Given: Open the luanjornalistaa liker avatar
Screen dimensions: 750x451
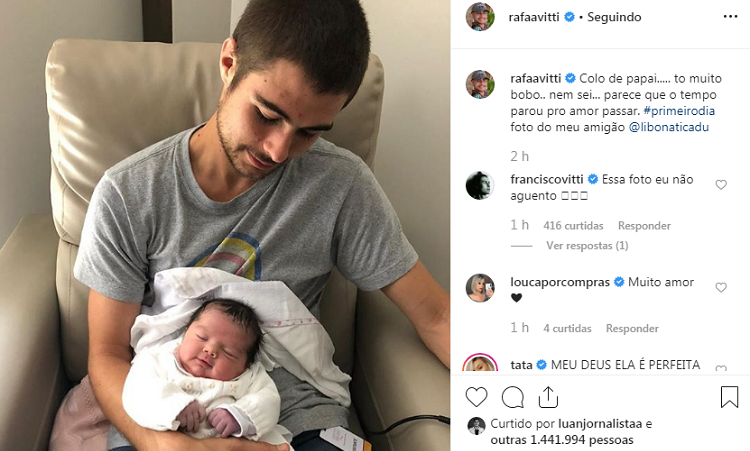Looking at the screenshot, I should [476, 426].
